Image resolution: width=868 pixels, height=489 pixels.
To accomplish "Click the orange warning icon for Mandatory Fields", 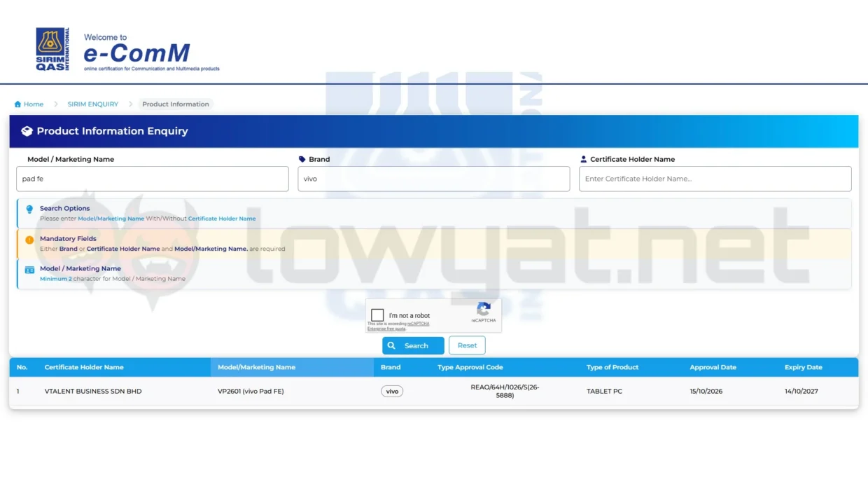I will (29, 240).
